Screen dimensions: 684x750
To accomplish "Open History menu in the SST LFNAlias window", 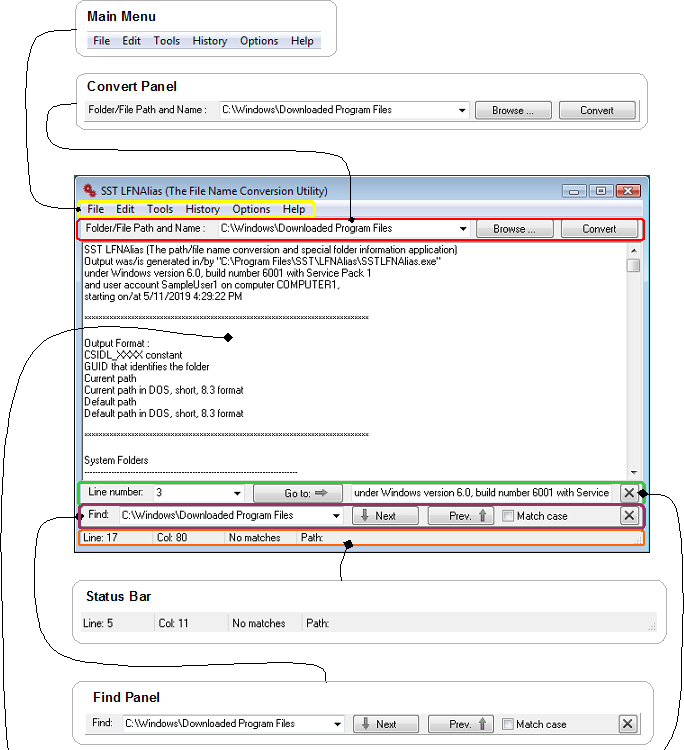I will (202, 209).
